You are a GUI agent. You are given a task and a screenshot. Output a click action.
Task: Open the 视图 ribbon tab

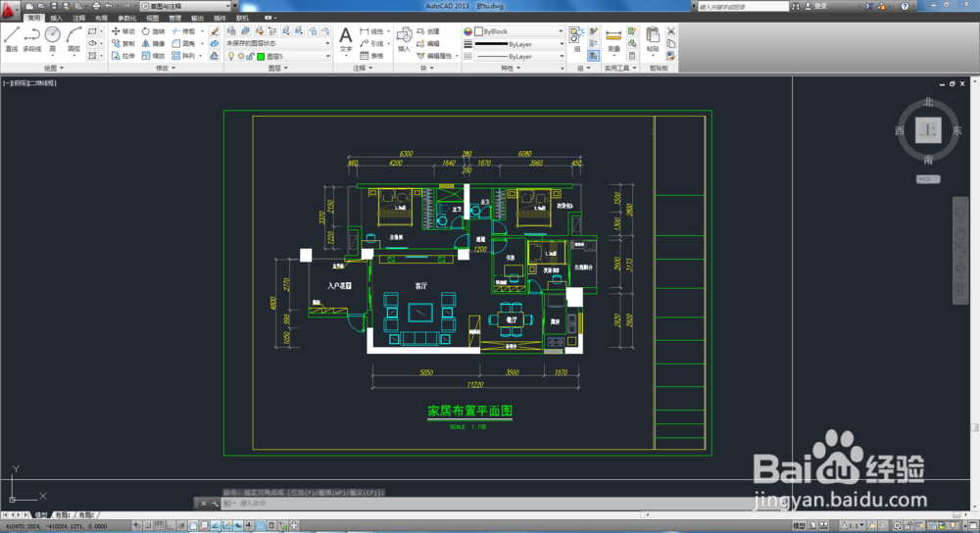coord(152,18)
